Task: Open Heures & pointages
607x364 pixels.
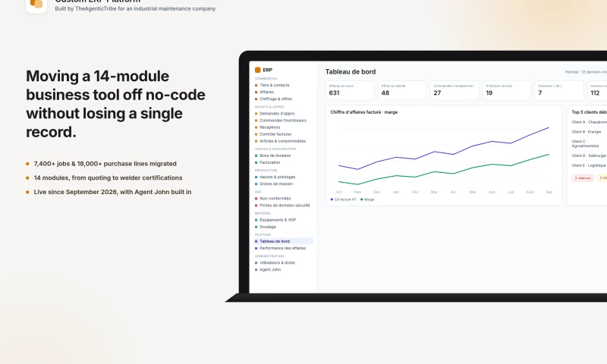Action: (277, 177)
